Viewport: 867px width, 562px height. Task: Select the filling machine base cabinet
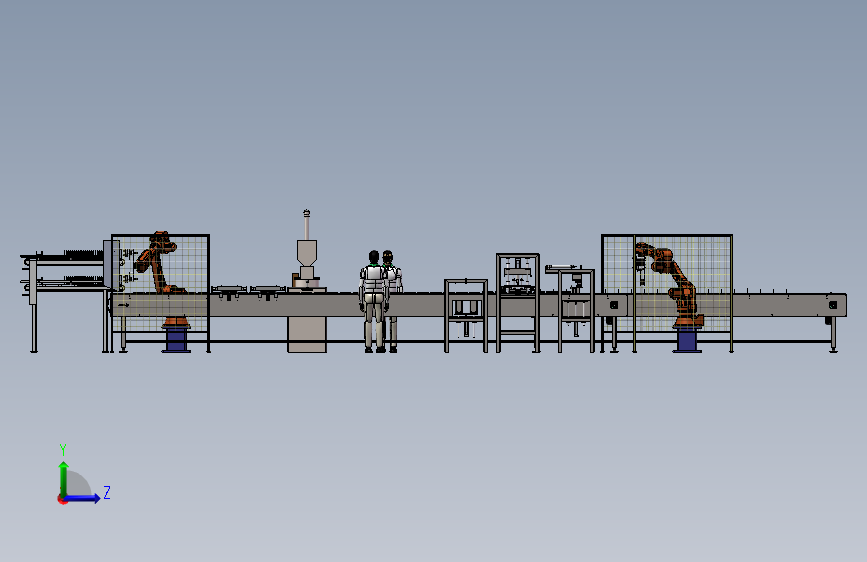click(307, 334)
